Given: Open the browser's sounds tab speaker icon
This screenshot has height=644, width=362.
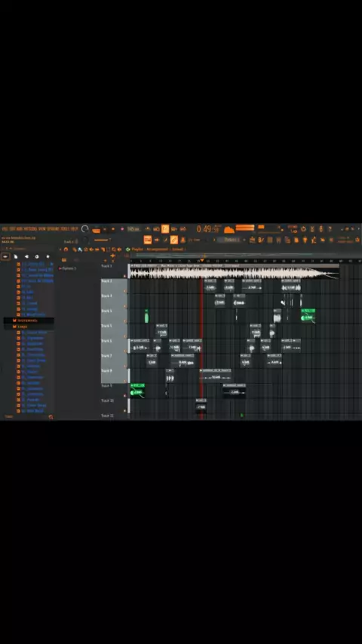Looking at the screenshot, I should pos(26,256).
